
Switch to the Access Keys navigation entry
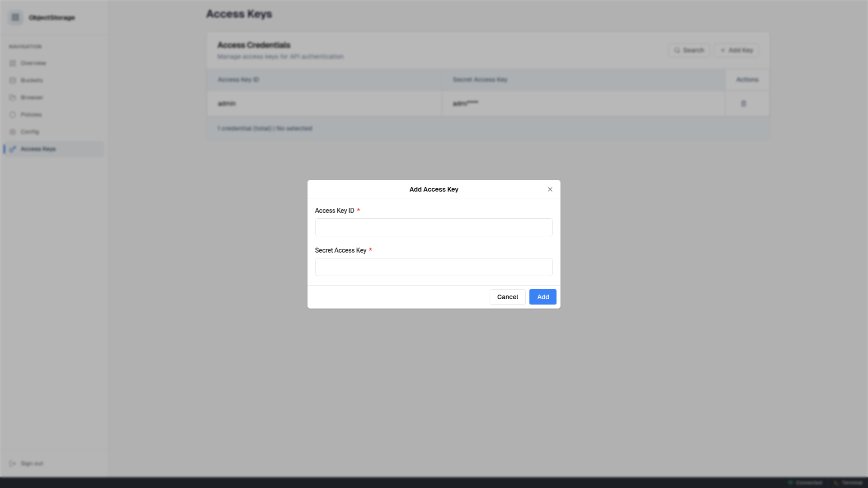pyautogui.click(x=38, y=149)
